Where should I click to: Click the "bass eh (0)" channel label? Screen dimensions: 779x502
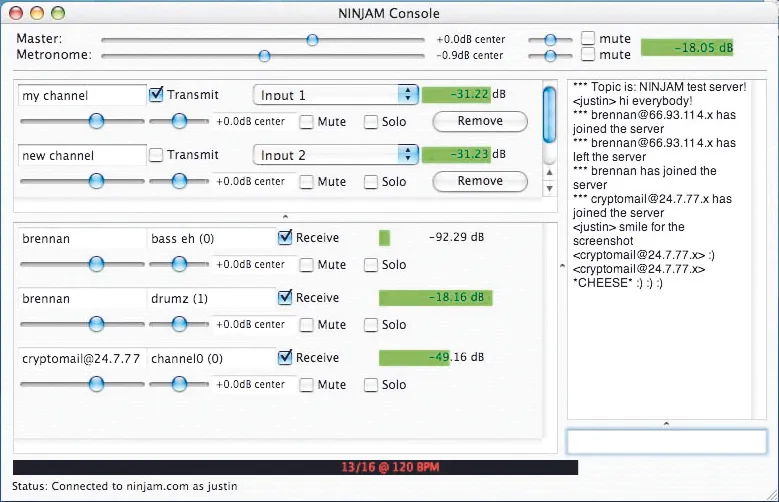click(x=182, y=239)
